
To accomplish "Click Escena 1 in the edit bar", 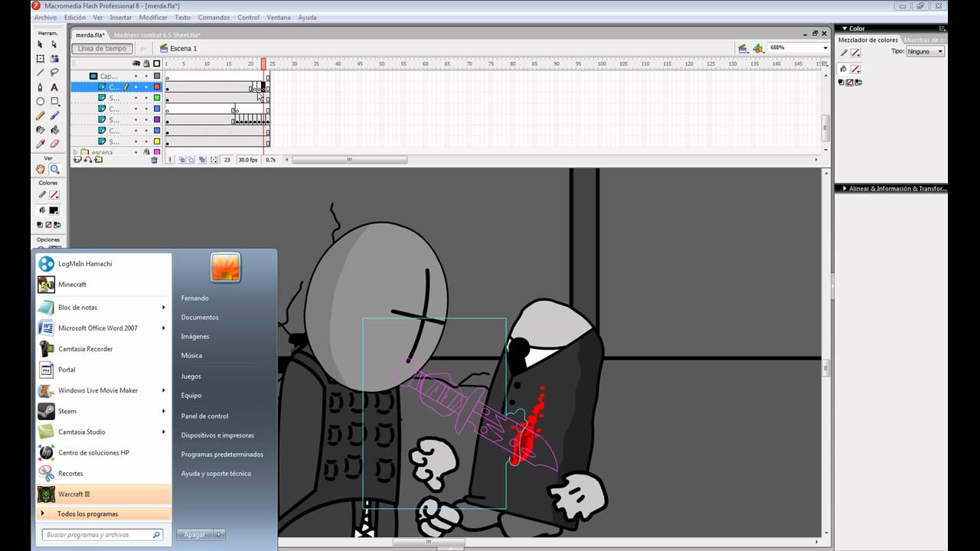I will coord(183,48).
